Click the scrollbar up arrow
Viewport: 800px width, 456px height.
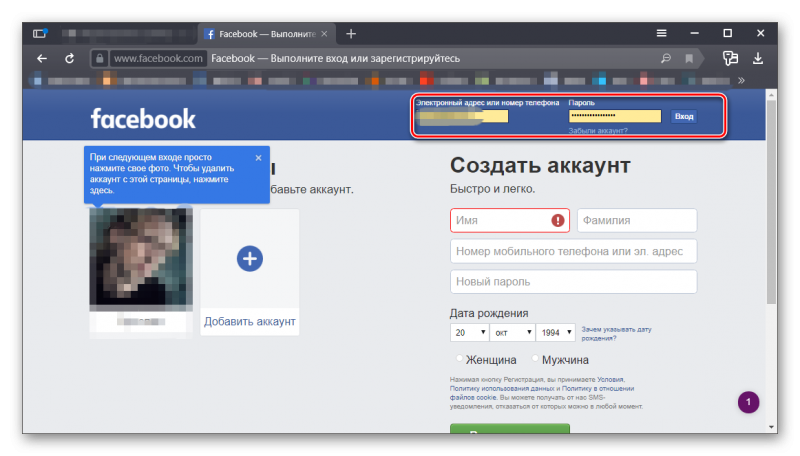tap(771, 95)
